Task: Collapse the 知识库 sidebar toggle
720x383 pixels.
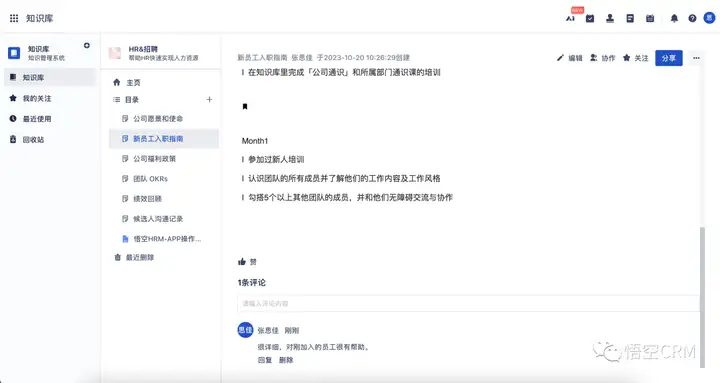Action: (87, 45)
